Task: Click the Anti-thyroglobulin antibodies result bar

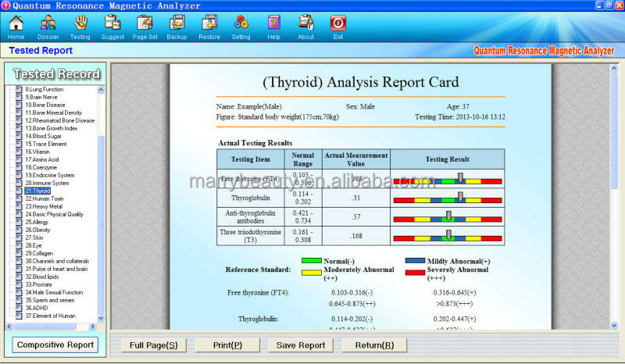Action: point(448,219)
